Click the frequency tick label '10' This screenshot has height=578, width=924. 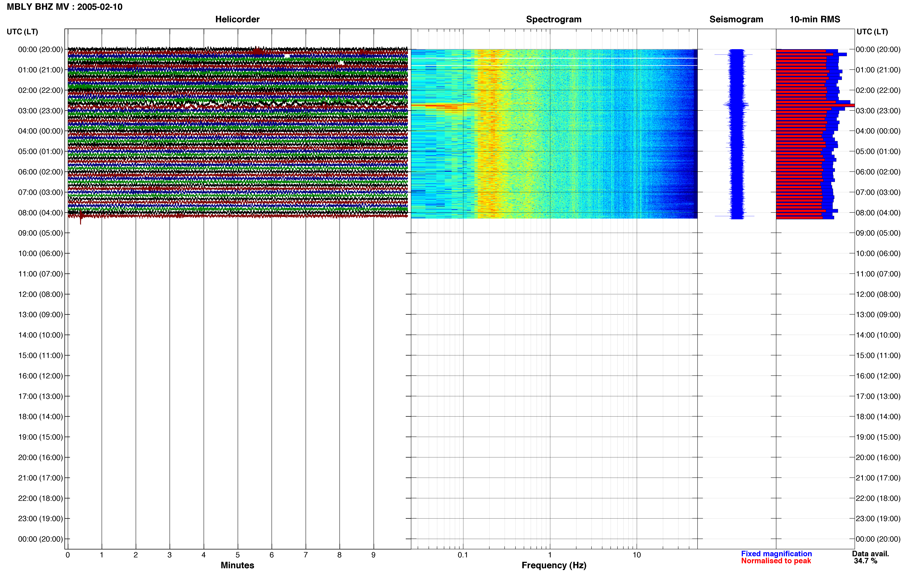(x=637, y=555)
